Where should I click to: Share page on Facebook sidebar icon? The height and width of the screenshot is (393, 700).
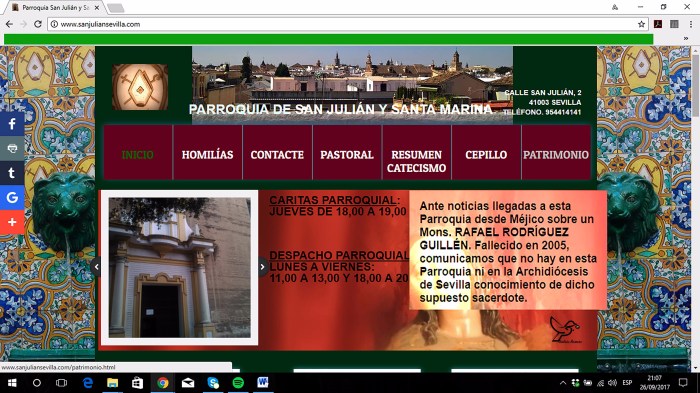(x=12, y=124)
